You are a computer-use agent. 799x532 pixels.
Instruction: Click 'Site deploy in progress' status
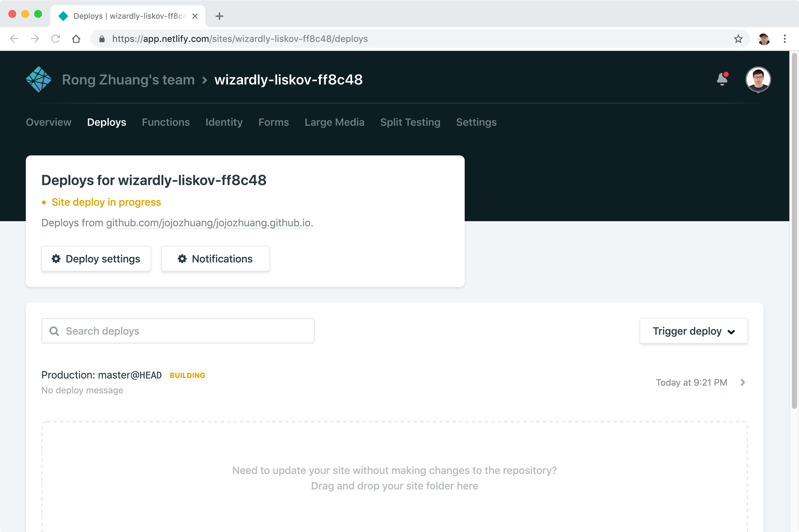tap(106, 202)
